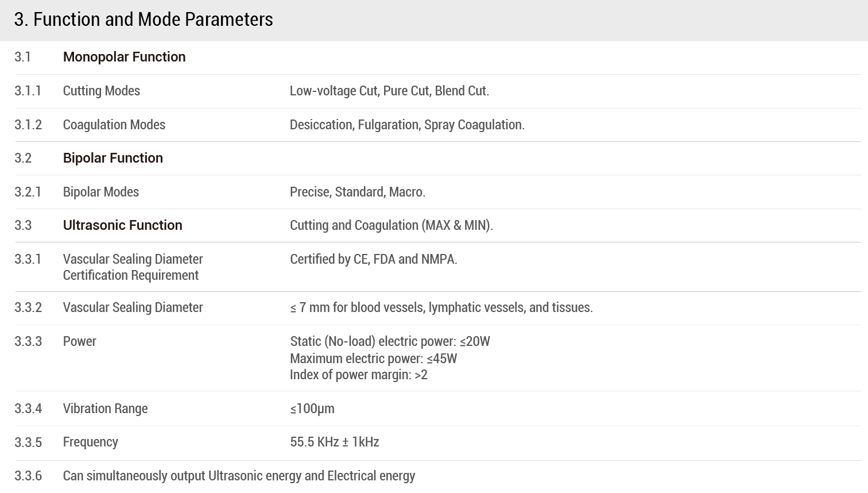Click the "≤ 7 mm for blood vessels" value
Screen dimensions: 868x493
(441, 307)
